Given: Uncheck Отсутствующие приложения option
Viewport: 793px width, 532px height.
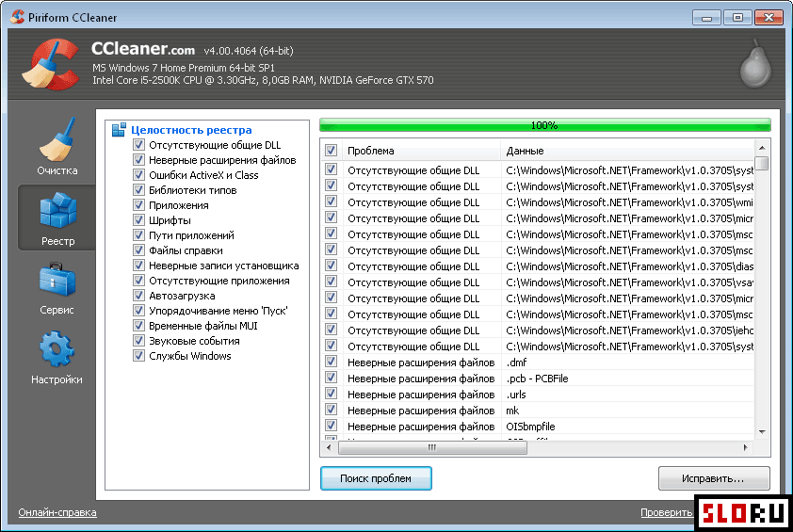Looking at the screenshot, I should (138, 281).
